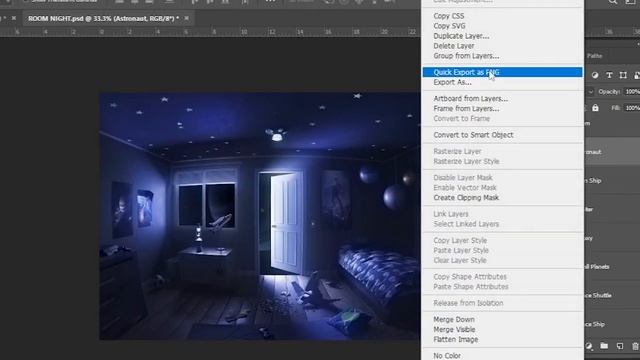Click the Fill value field

pos(632,108)
